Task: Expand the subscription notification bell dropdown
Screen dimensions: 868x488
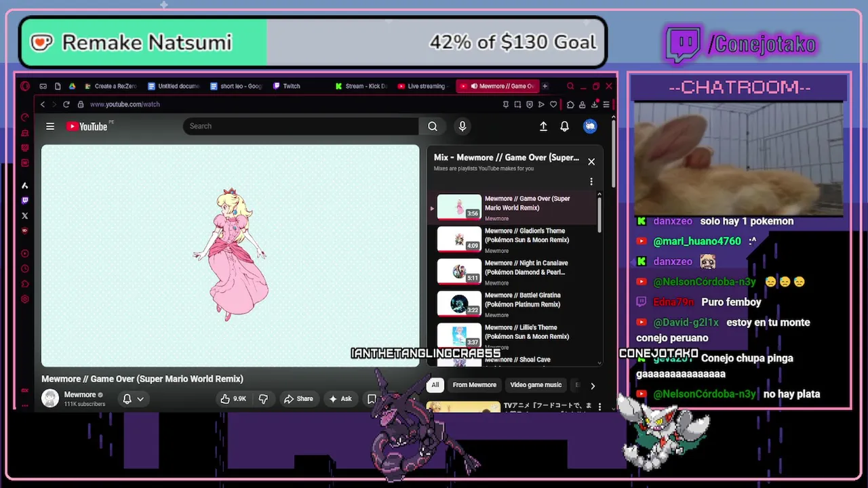Action: [x=140, y=399]
